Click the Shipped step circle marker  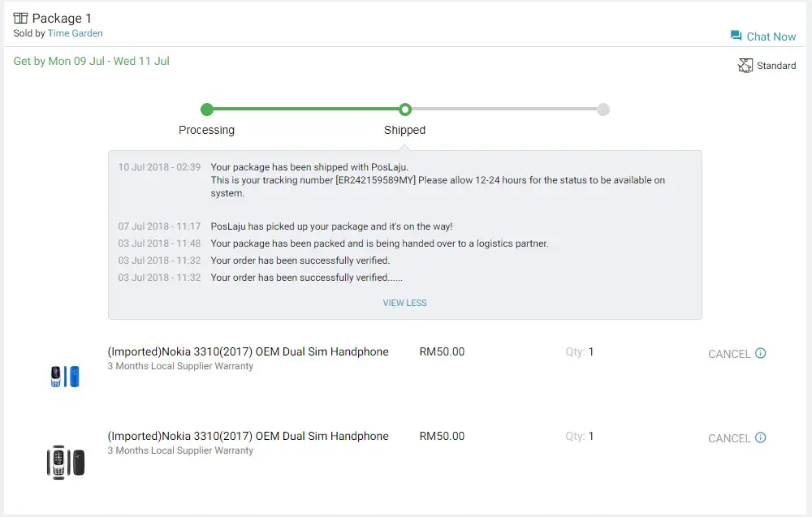(405, 110)
